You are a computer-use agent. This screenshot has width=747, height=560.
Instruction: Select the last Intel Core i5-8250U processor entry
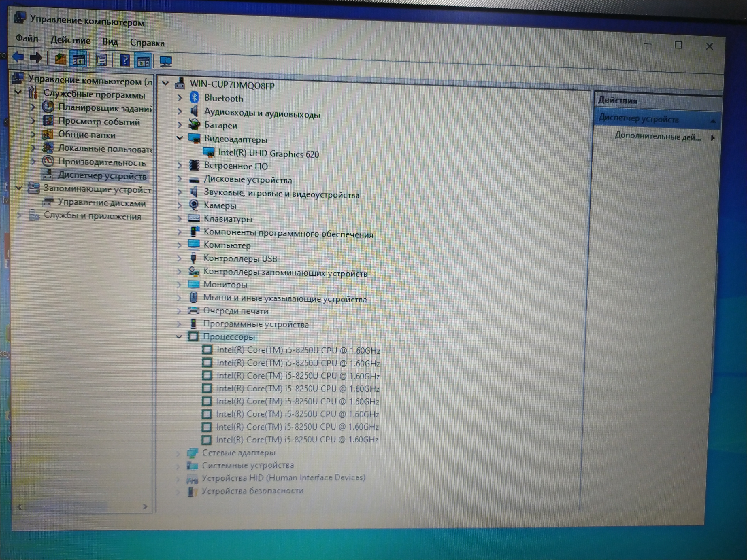pos(297,439)
